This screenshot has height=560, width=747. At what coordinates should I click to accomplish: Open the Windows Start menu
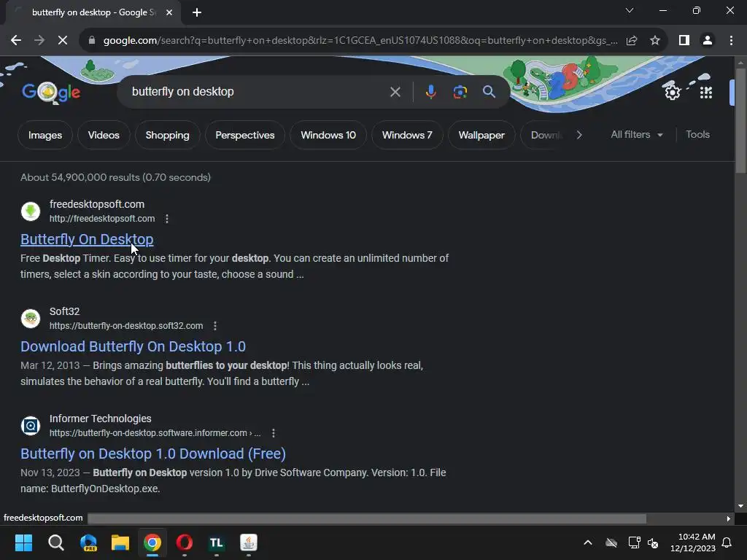point(23,542)
